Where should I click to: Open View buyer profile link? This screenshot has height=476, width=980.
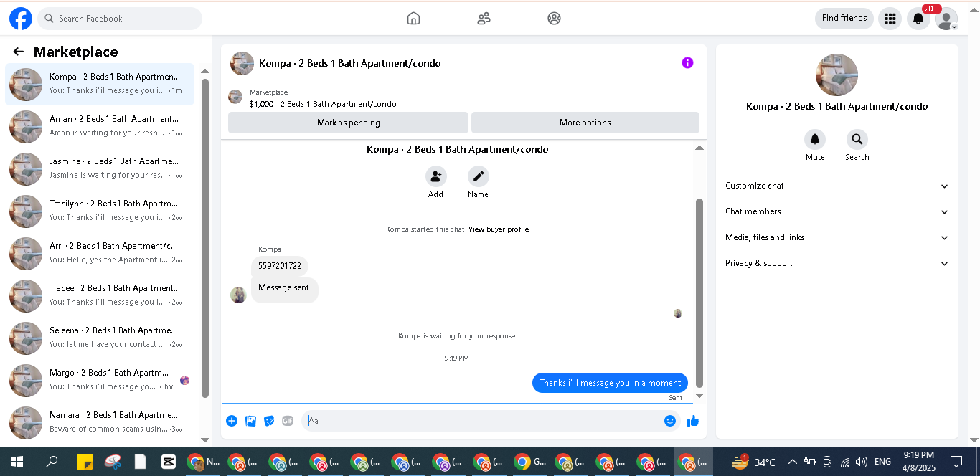tap(499, 229)
